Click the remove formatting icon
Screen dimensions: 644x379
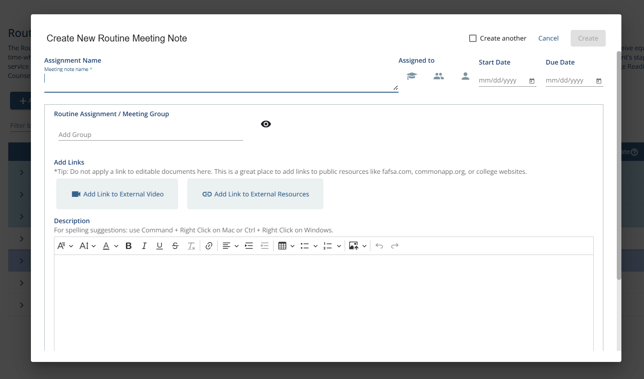click(191, 246)
